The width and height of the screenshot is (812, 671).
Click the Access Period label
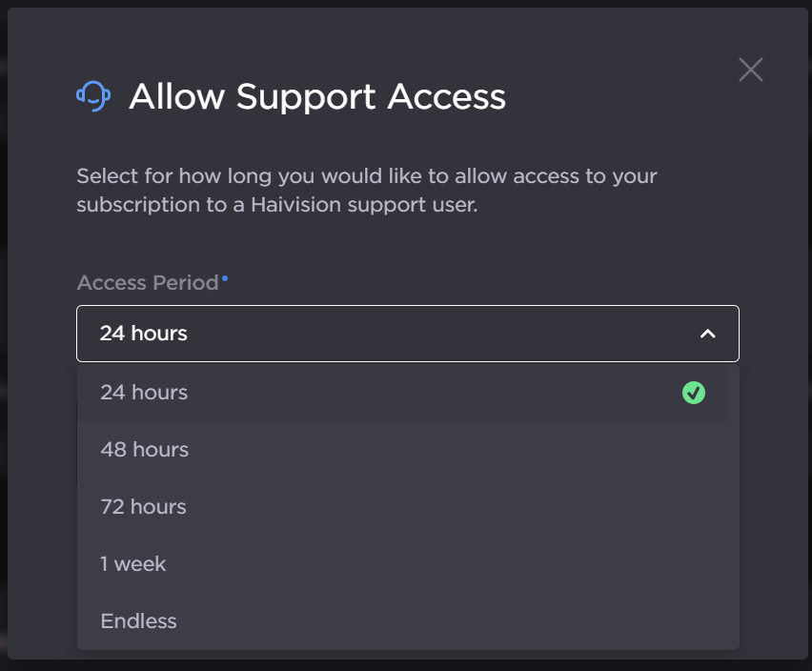(x=148, y=282)
